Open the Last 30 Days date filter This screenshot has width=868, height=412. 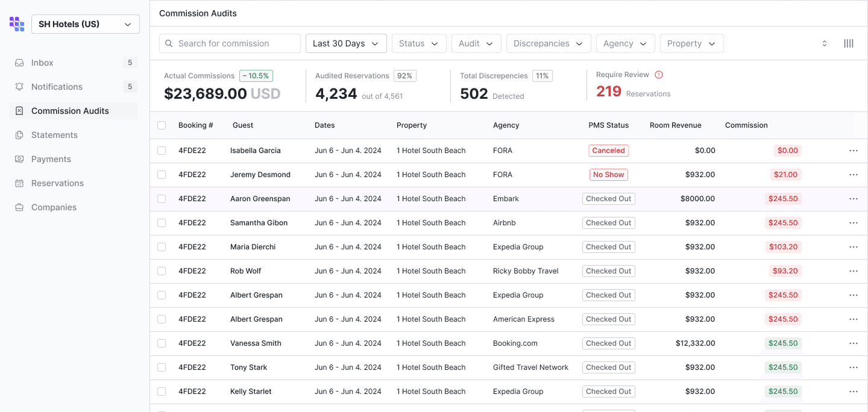tap(346, 43)
